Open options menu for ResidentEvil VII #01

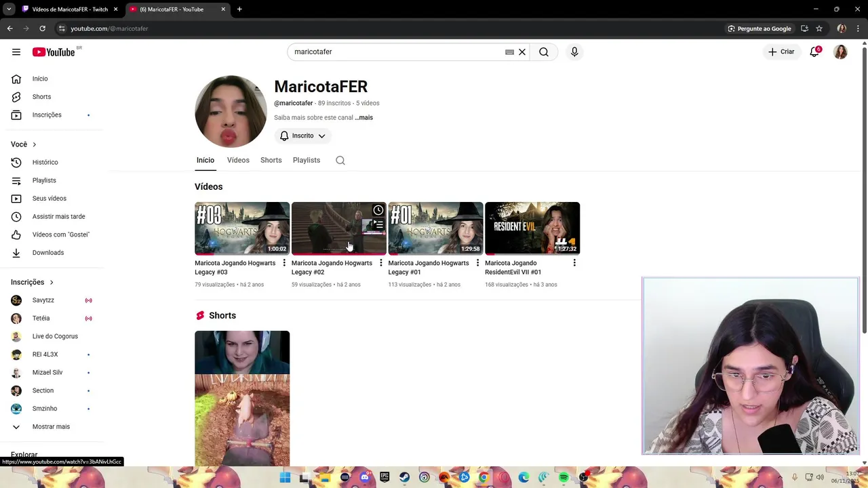pyautogui.click(x=574, y=263)
